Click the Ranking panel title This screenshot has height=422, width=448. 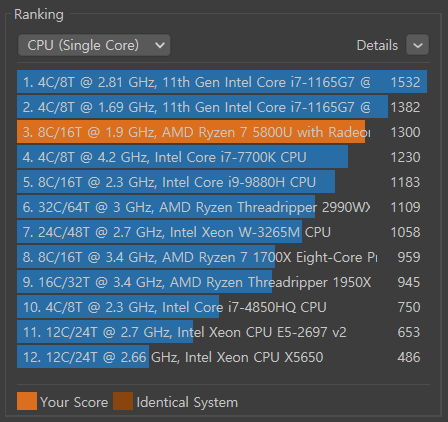39,14
